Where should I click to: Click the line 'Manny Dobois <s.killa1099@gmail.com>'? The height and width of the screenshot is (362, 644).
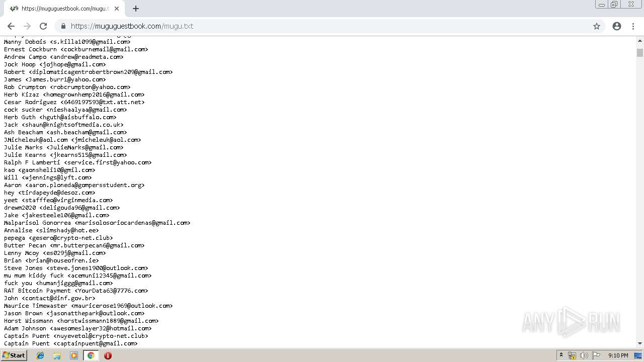pyautogui.click(x=67, y=42)
